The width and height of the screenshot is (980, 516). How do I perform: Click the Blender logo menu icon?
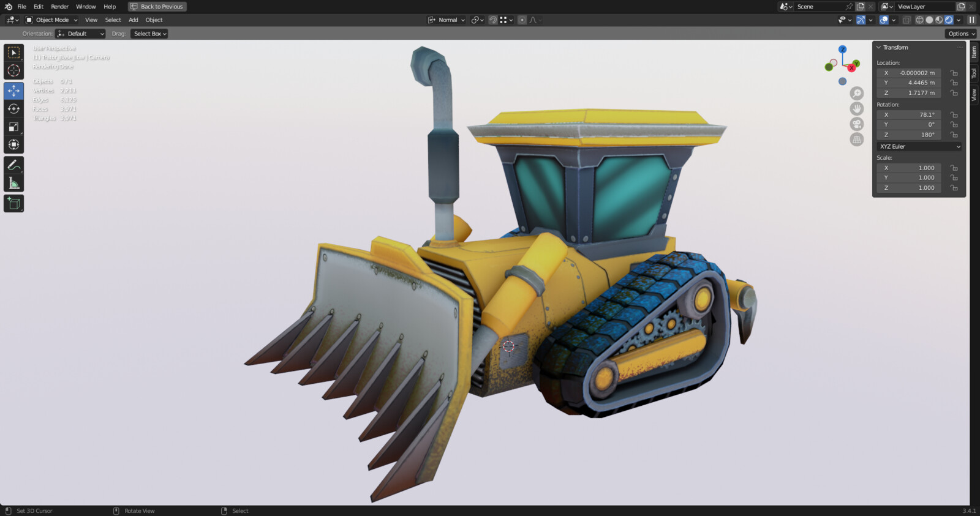pyautogui.click(x=8, y=7)
